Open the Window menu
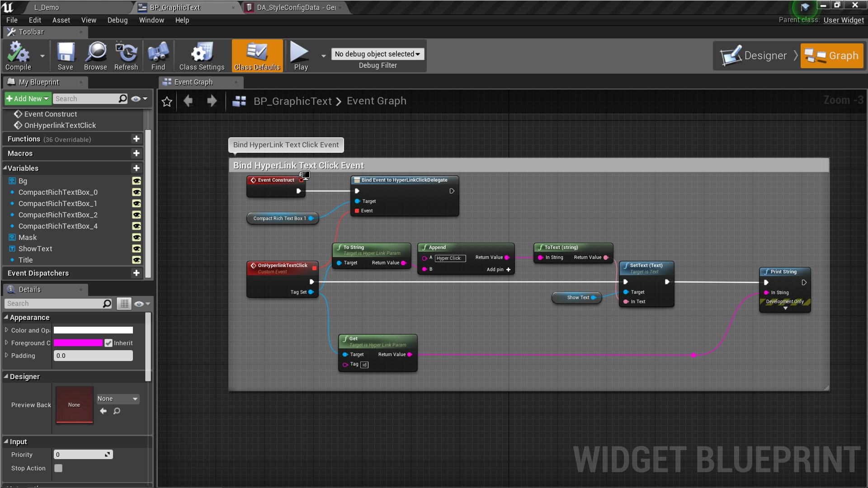This screenshot has width=868, height=488. click(x=151, y=20)
